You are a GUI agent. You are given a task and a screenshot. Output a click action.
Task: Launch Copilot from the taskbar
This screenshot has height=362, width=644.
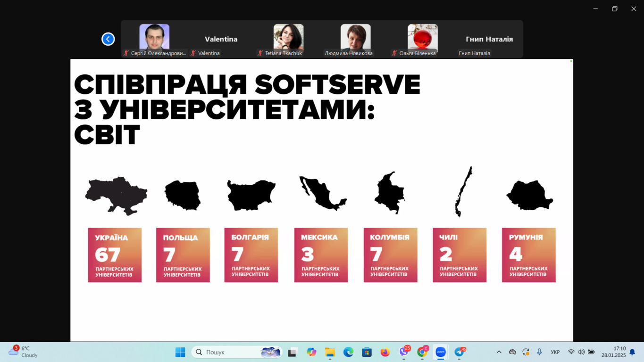311,352
